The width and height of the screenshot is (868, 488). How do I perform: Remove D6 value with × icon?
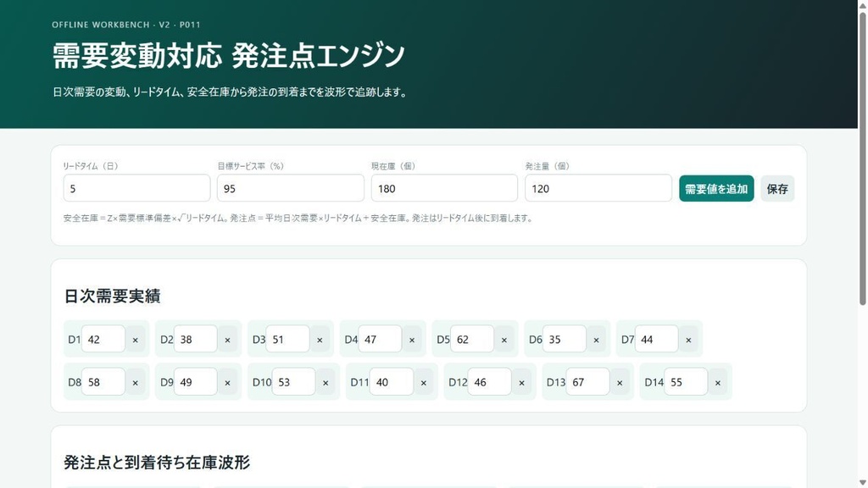(596, 340)
